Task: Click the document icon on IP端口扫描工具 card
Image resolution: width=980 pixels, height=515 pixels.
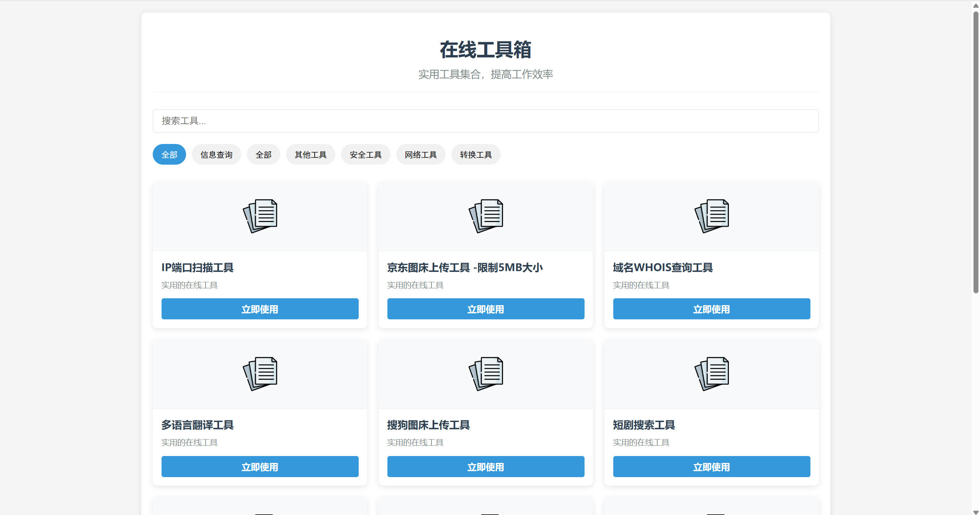Action: [x=260, y=216]
